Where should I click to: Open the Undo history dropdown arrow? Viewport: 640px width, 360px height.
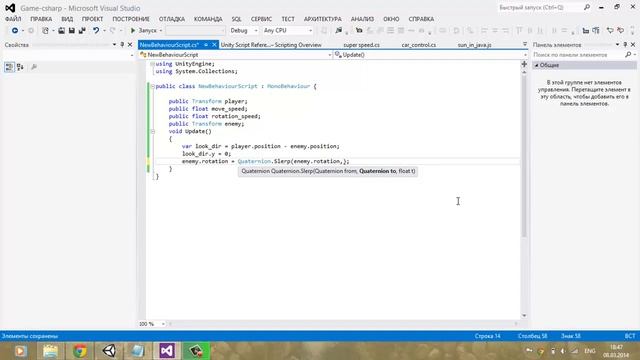[x=104, y=31]
